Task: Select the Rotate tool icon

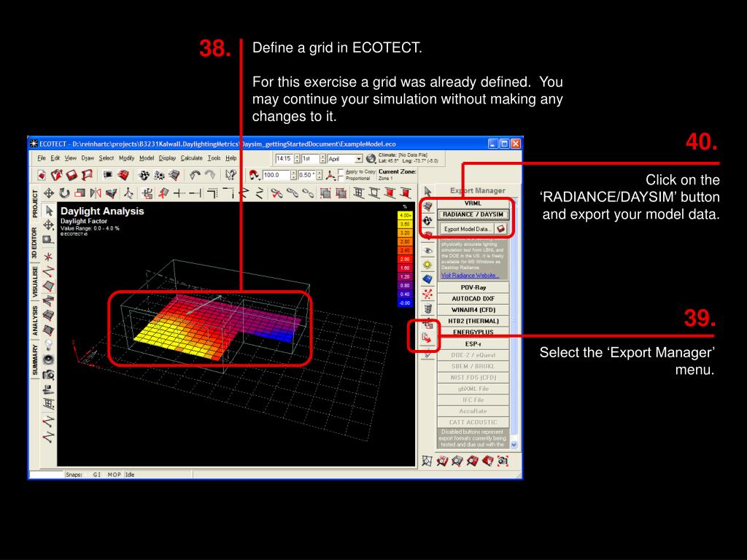Action: (x=64, y=192)
